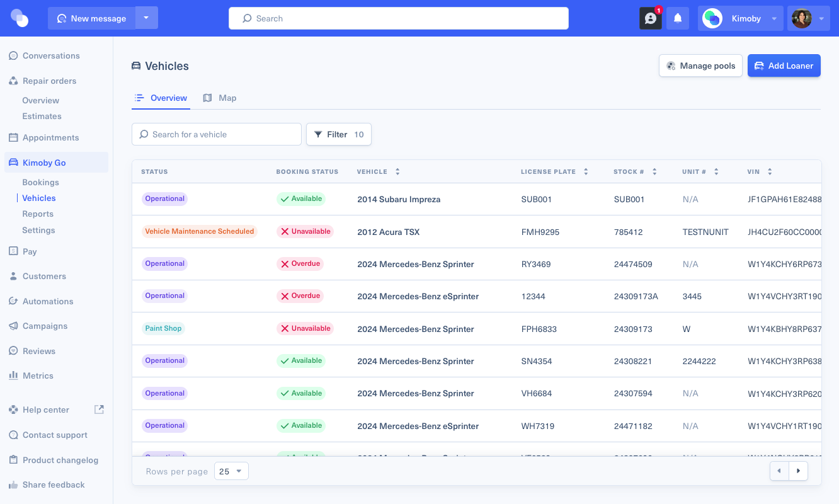Click the Reviews sidebar icon
Image resolution: width=839 pixels, height=504 pixels.
[x=13, y=351]
